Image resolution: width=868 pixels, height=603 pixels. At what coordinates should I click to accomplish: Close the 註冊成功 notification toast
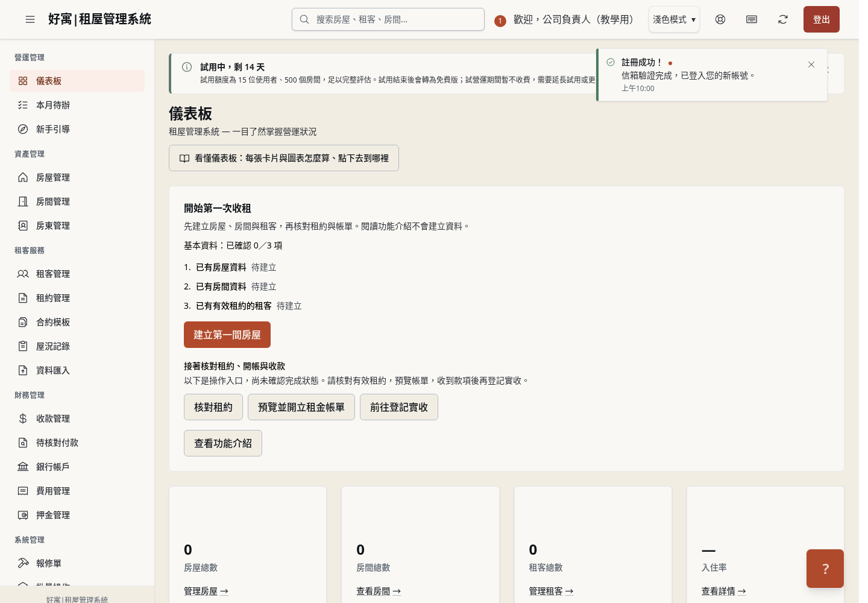click(x=811, y=65)
